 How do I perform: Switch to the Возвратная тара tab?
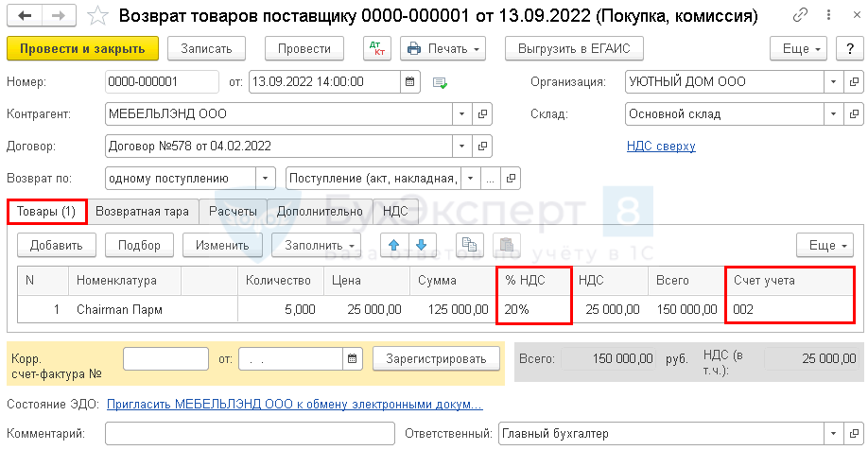(x=142, y=211)
